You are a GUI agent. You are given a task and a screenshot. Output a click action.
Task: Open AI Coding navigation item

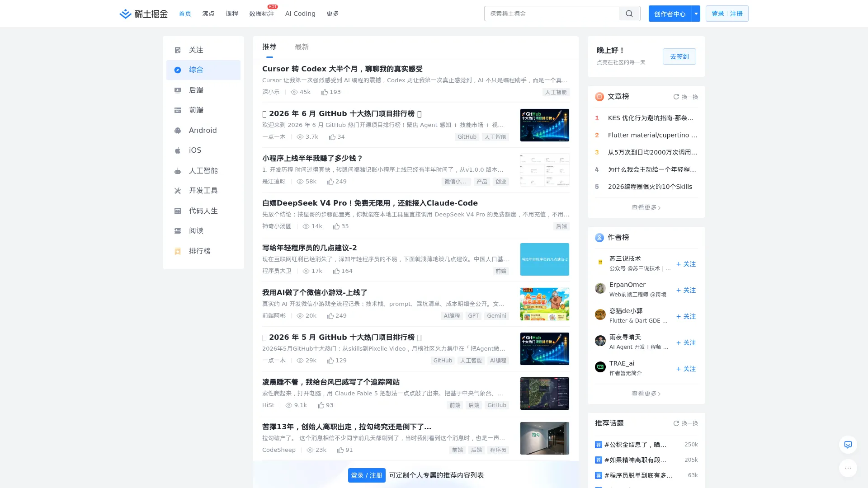click(x=300, y=14)
